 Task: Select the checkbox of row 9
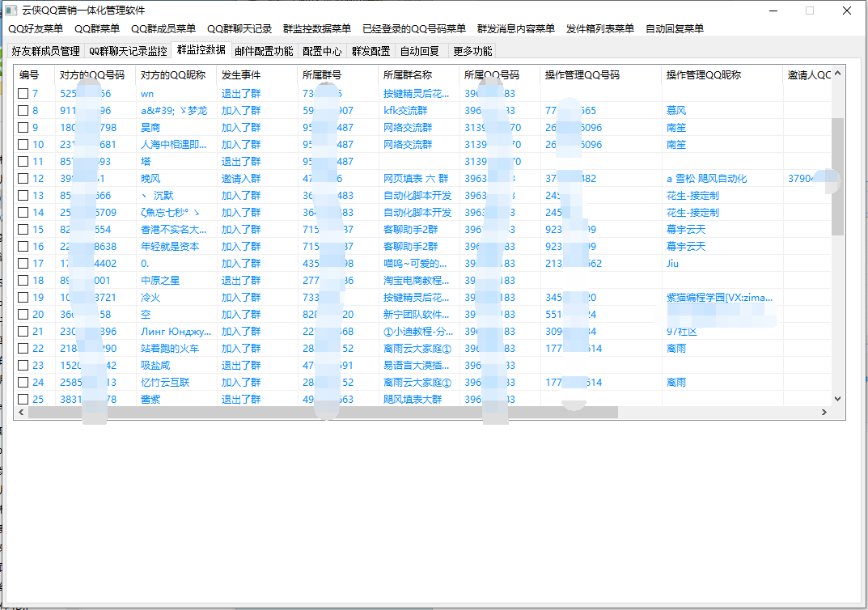pyautogui.click(x=23, y=127)
